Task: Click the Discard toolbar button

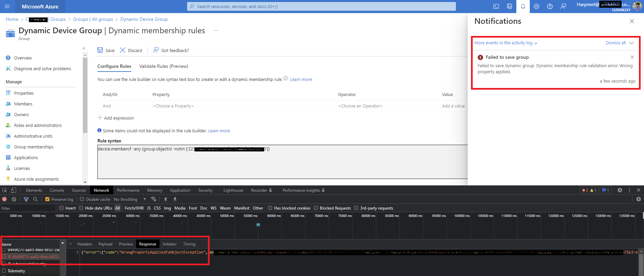Action: tap(131, 50)
